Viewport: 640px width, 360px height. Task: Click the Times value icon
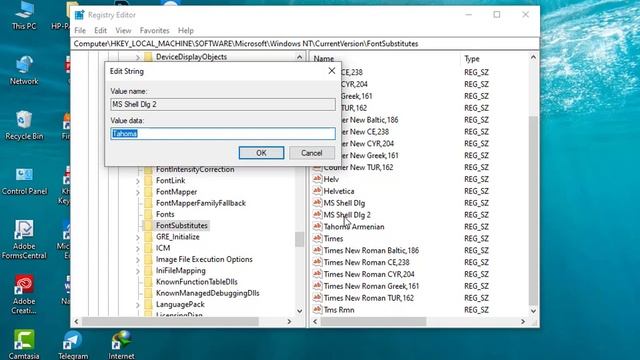(x=317, y=238)
